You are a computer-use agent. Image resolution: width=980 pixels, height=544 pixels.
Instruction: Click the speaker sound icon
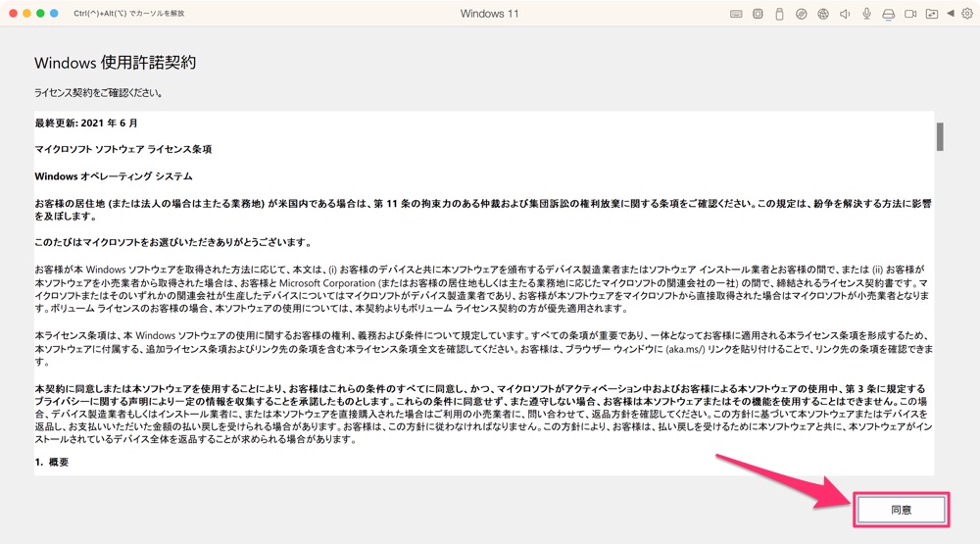click(x=845, y=14)
